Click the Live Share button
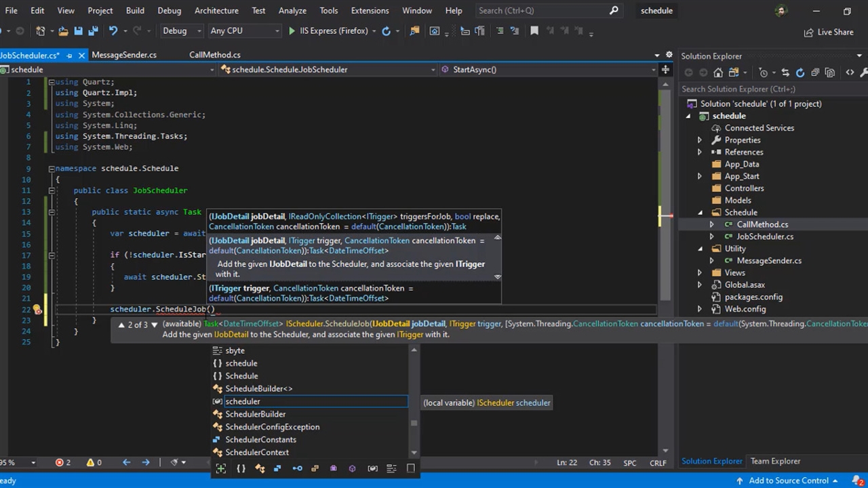 (x=828, y=32)
